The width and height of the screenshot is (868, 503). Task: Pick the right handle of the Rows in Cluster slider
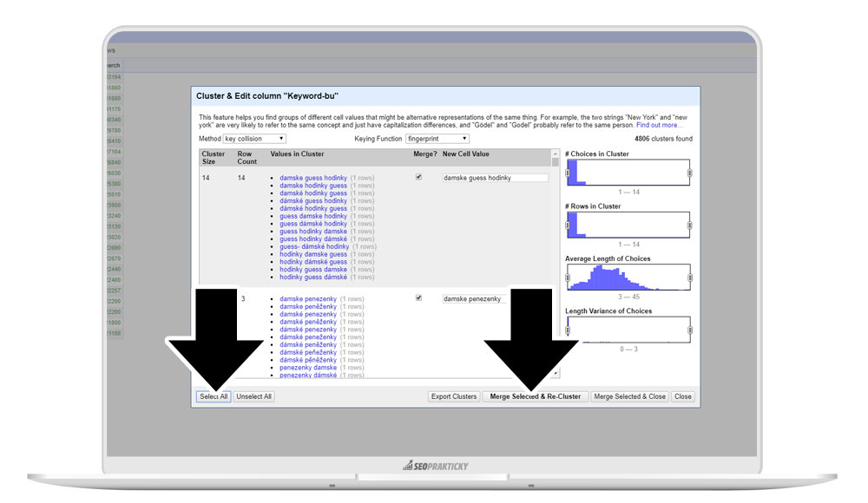click(x=690, y=225)
